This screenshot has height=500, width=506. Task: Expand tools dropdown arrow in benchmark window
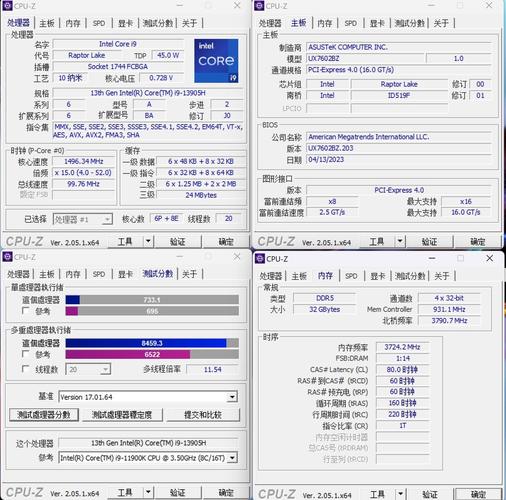click(148, 492)
